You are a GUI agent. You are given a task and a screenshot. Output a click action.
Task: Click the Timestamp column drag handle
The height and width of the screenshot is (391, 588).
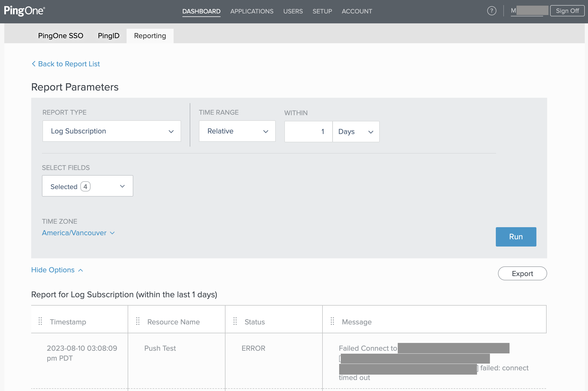click(40, 321)
